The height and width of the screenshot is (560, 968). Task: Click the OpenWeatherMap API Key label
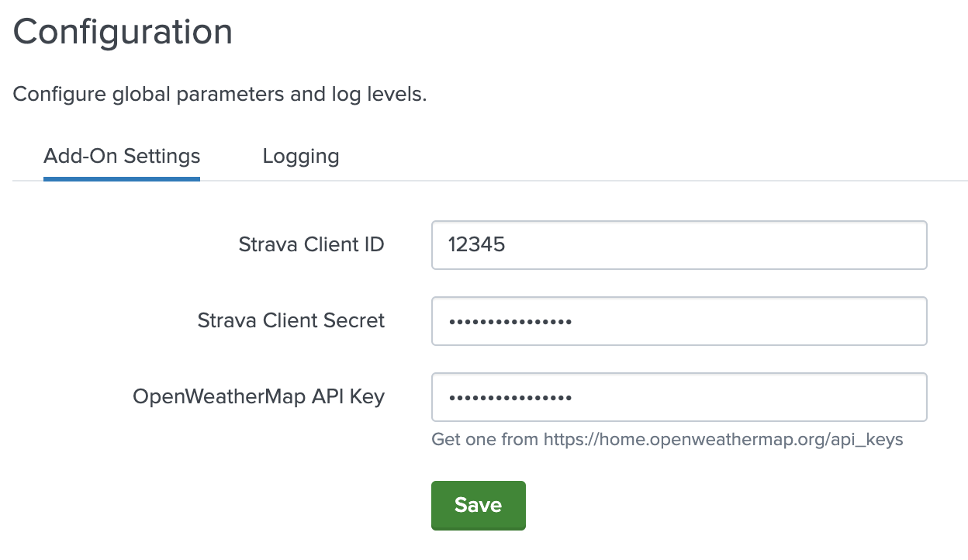click(x=259, y=396)
